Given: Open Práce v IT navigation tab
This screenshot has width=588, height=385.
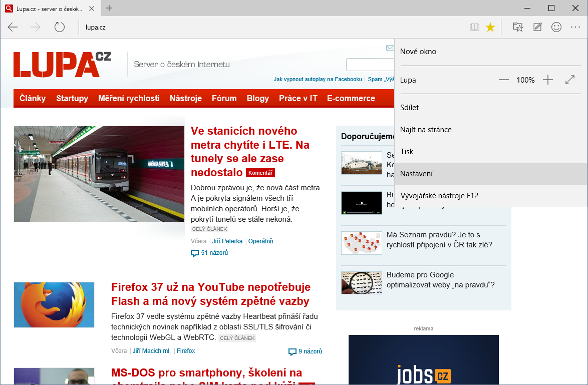Looking at the screenshot, I should 298,98.
